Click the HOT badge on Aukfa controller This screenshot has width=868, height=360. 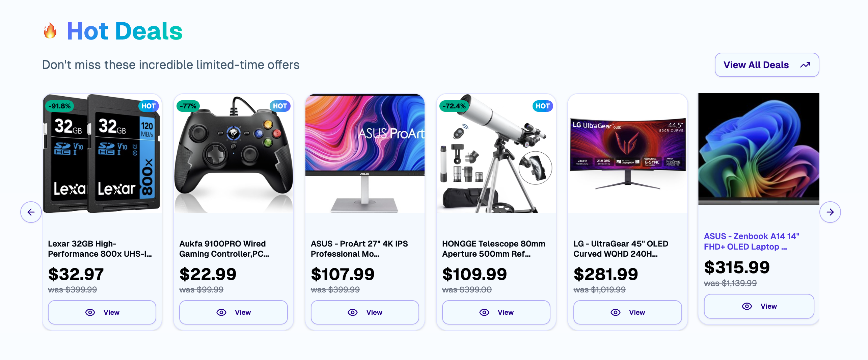click(x=280, y=106)
